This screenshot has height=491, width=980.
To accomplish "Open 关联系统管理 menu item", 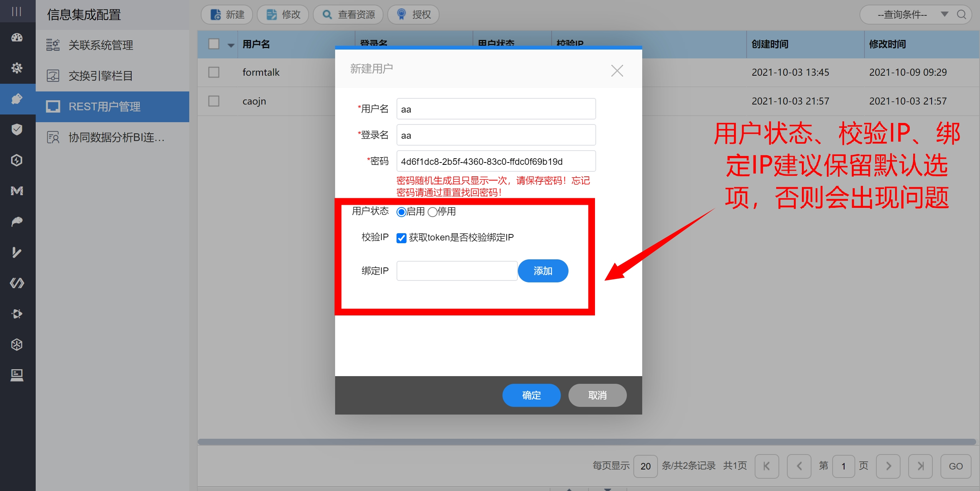I will 101,45.
